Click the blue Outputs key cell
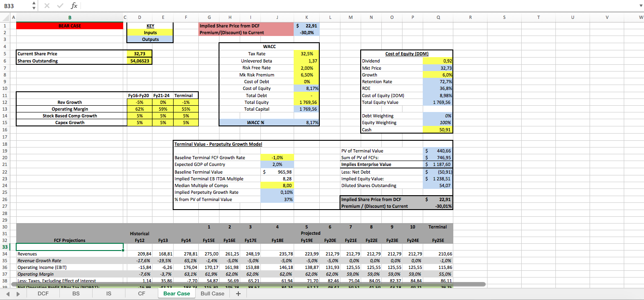644x300 pixels. (x=150, y=39)
